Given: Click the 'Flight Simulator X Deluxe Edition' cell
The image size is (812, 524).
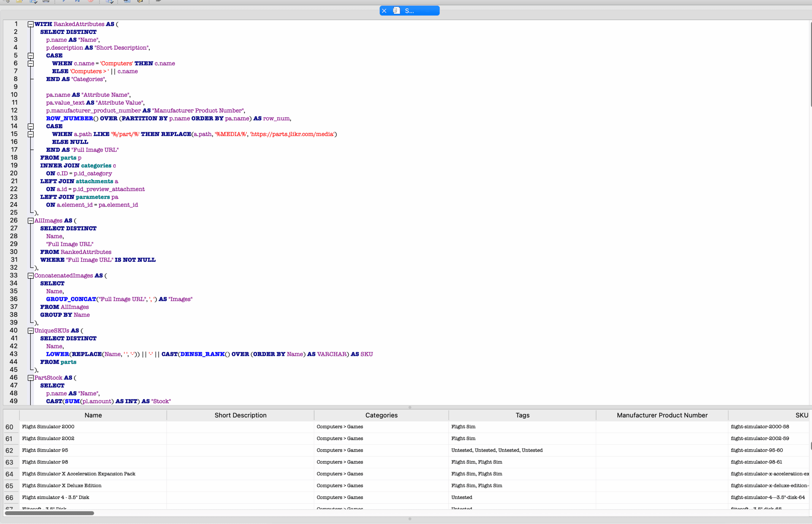Looking at the screenshot, I should [x=62, y=486].
